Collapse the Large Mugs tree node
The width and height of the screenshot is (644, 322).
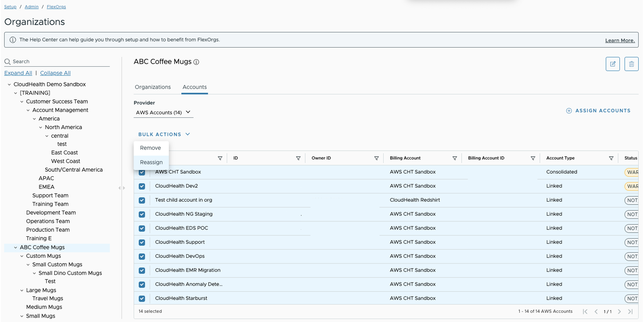click(x=22, y=290)
